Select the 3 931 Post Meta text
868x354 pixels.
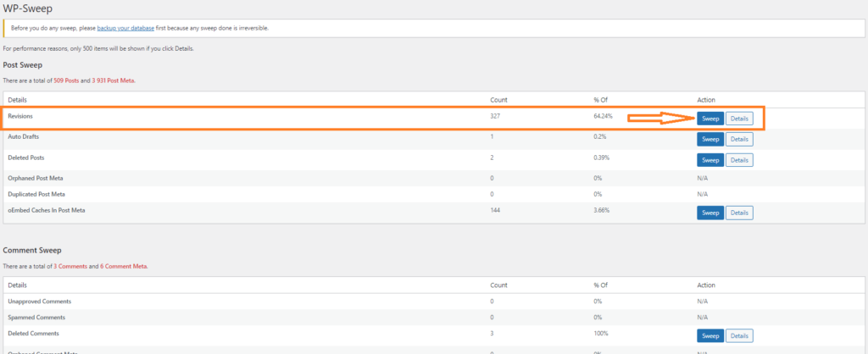(x=113, y=80)
